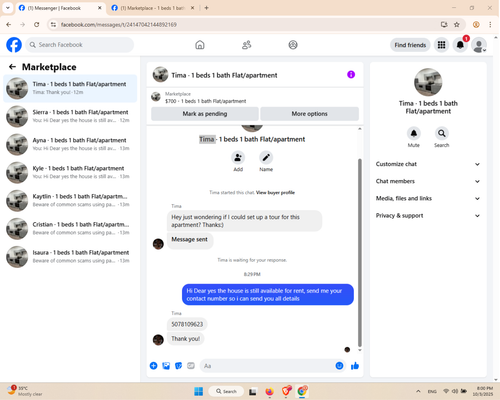Click Mark as pending button
Screen dimensions: 500x400
pyautogui.click(x=205, y=114)
